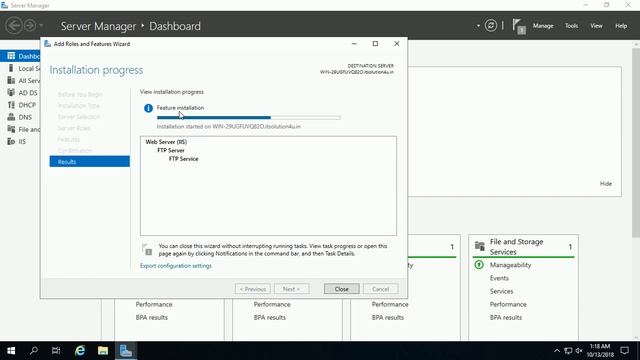
Task: Select All Servers in the sidebar
Action: pyautogui.click(x=20, y=80)
